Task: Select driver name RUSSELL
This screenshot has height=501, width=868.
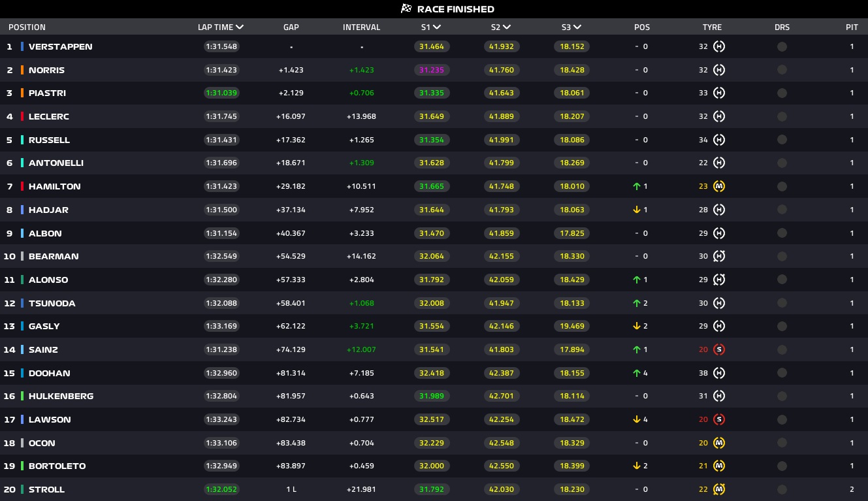Action: pyautogui.click(x=49, y=140)
